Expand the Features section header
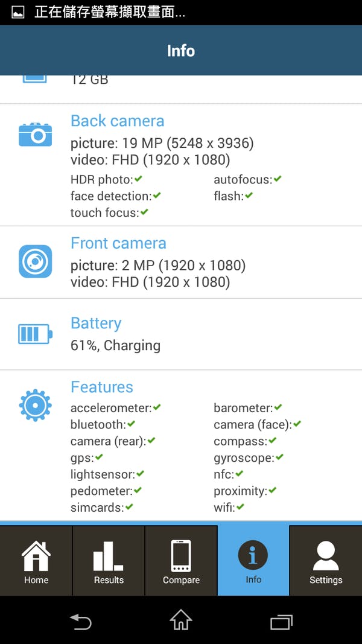Image resolution: width=362 pixels, height=644 pixels. click(x=101, y=387)
